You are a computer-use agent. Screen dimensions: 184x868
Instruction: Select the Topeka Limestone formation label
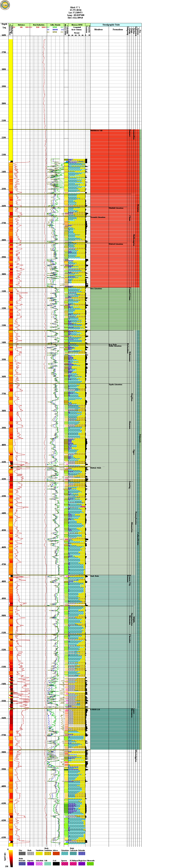[115, 384]
